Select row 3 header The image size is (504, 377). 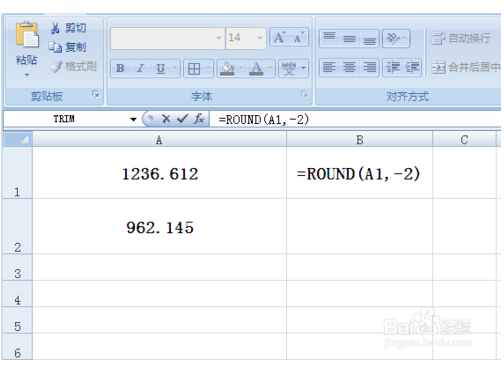(17, 268)
